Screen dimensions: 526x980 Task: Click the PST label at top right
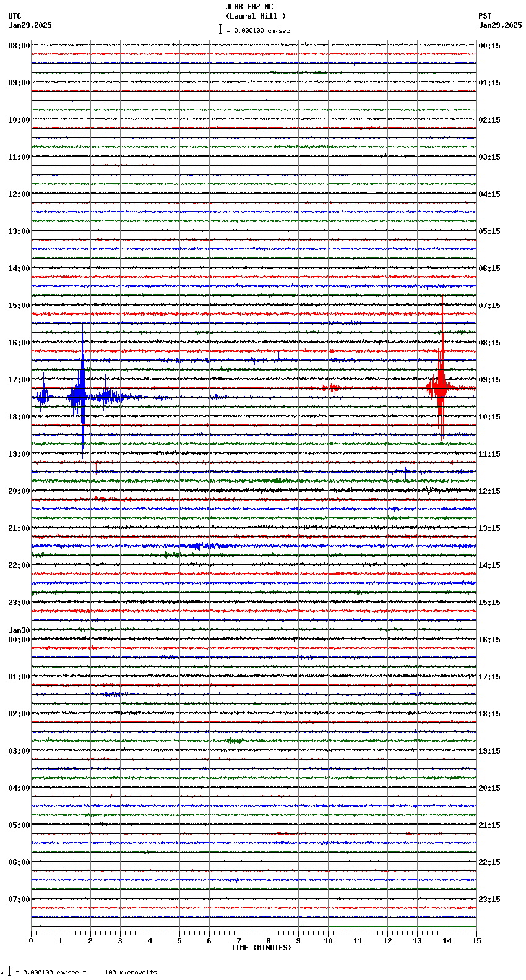(485, 16)
